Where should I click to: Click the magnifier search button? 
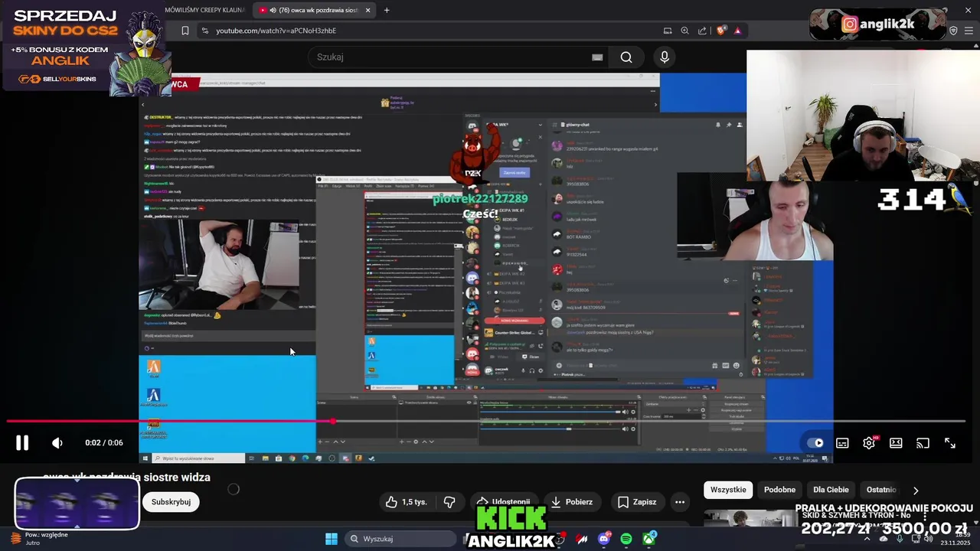tap(626, 57)
